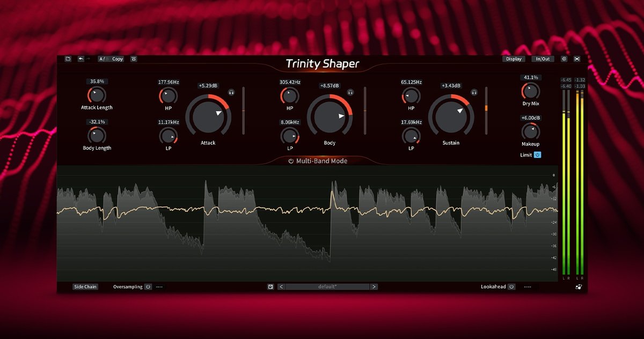Click the Sustain band level meter
Screen dimensions: 644x339
[x=486, y=110]
